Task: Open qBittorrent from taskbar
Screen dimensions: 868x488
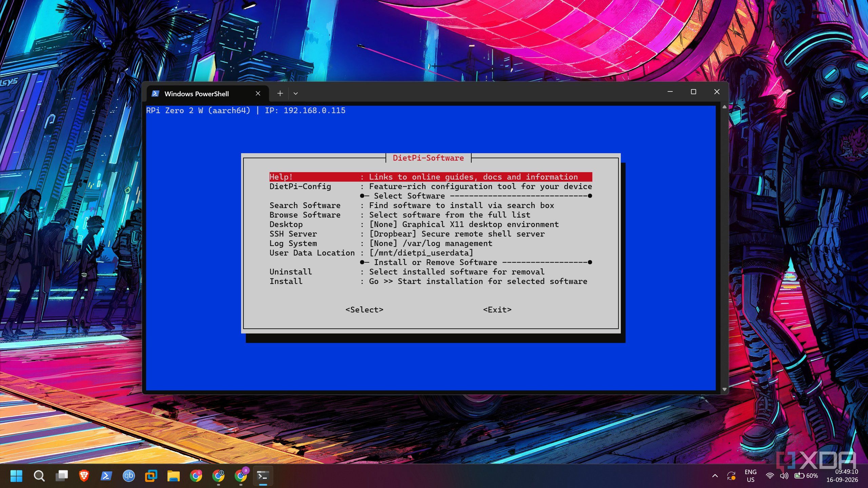Action: pyautogui.click(x=129, y=476)
